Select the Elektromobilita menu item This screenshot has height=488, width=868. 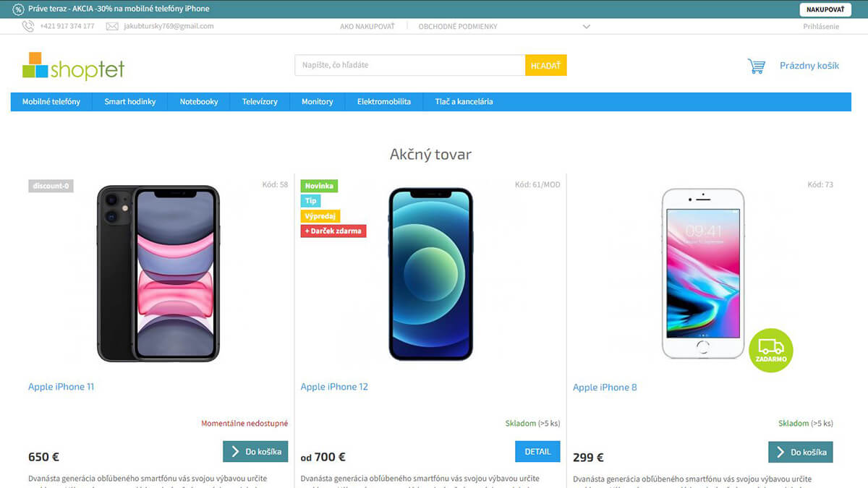(384, 102)
